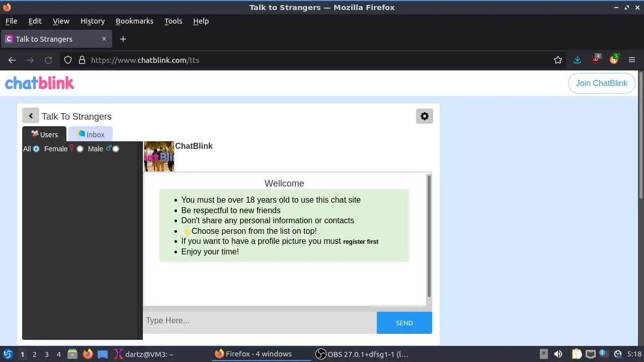Viewport: 644px width, 362px height.
Task: Open the orange extension icon with badge 5
Action: click(x=614, y=59)
